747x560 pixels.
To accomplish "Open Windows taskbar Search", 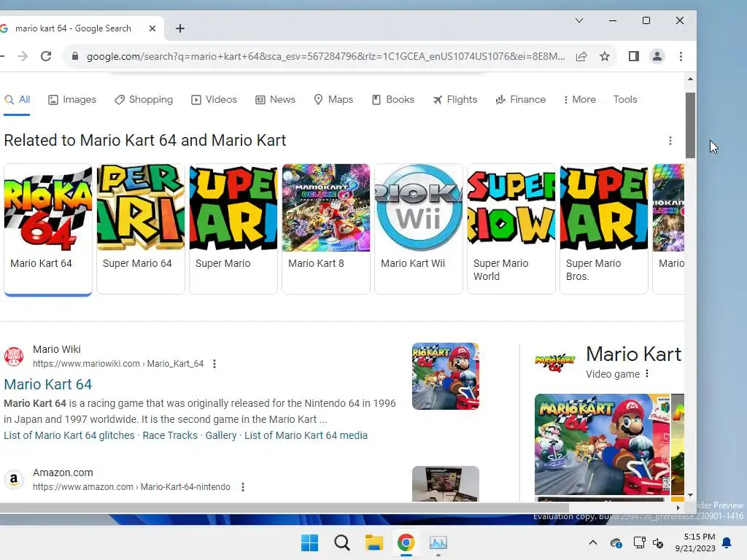I will (x=342, y=542).
